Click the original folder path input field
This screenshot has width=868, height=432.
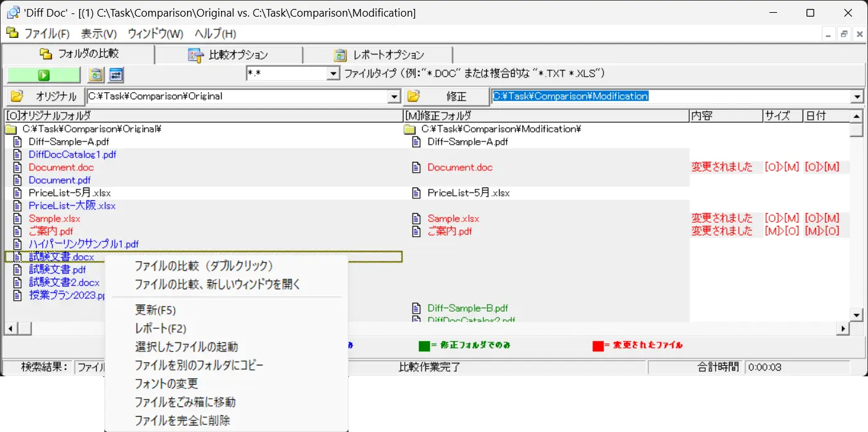237,97
